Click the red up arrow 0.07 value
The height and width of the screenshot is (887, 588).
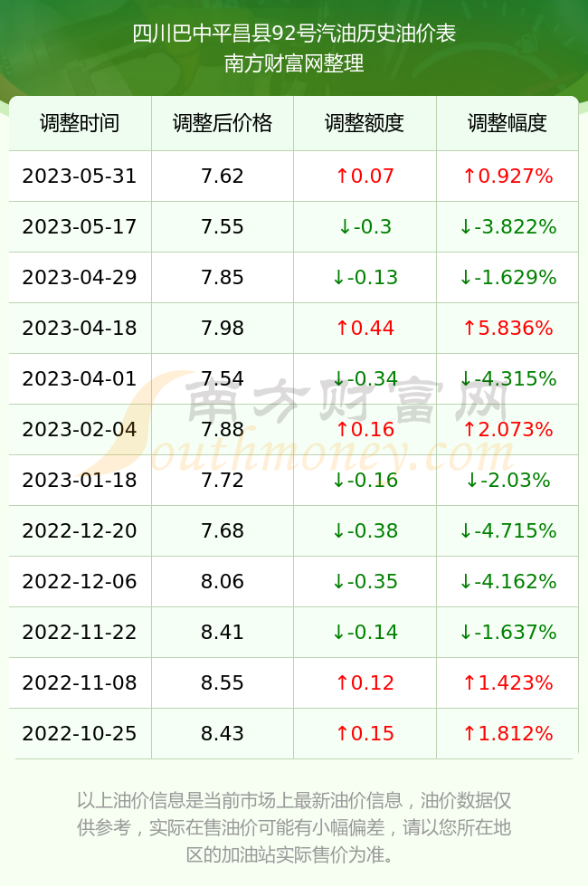coord(365,176)
